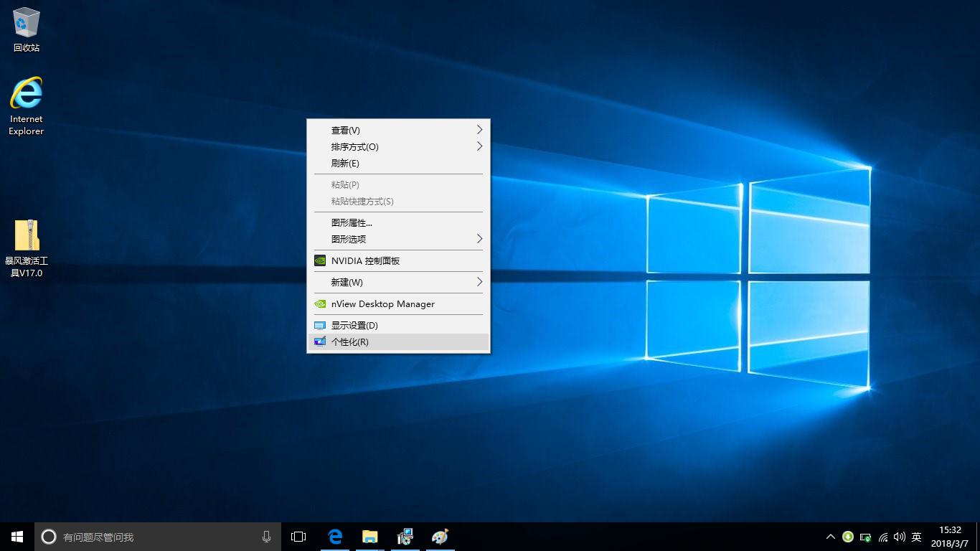The image size is (980, 551).
Task: Show hidden tray icons with the chevron
Action: 830,536
